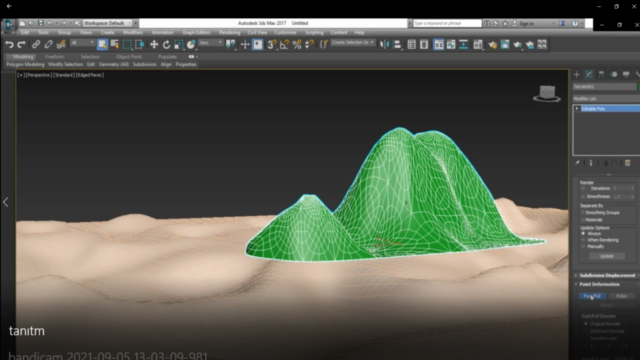The image size is (640, 360).
Task: Open Select by Name dialog
Action: [x=115, y=44]
